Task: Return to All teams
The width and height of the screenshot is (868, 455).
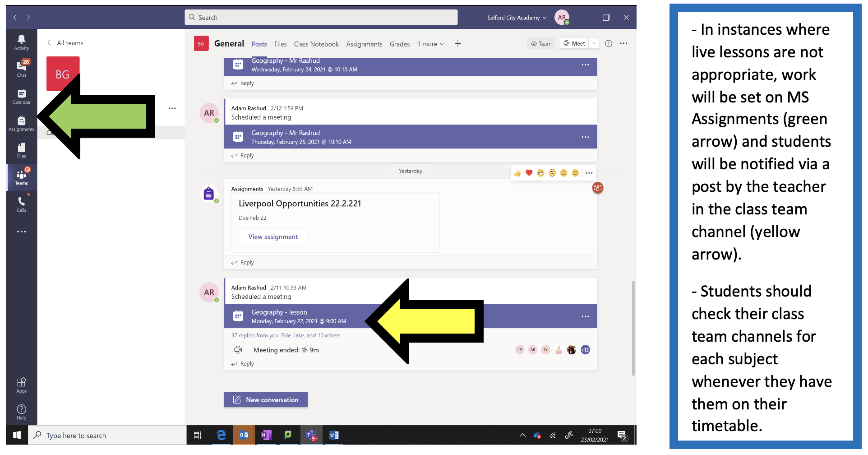Action: click(x=65, y=43)
